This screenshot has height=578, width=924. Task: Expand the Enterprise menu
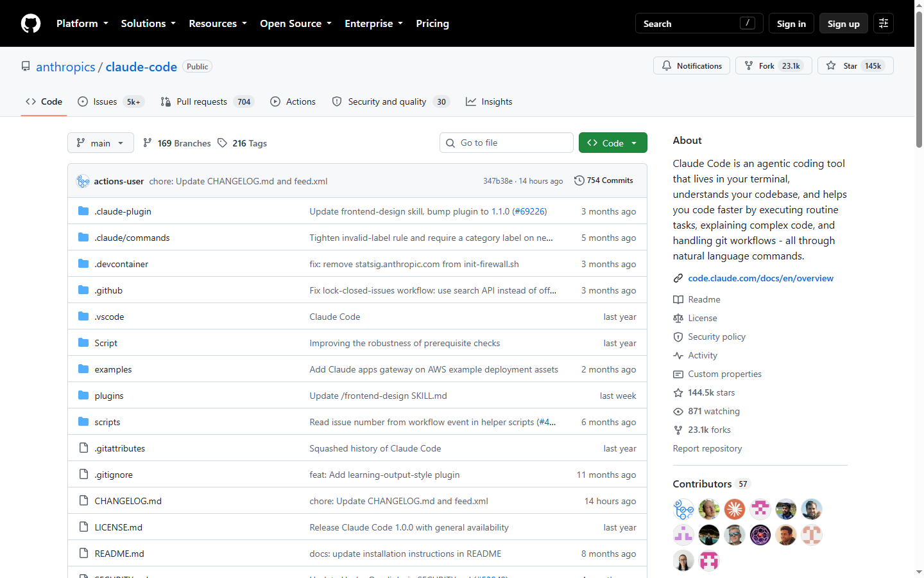tap(373, 23)
